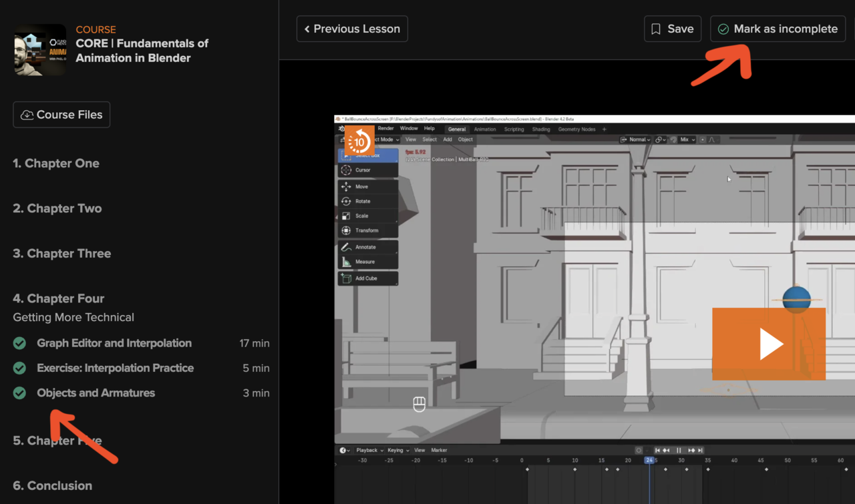Go to Previous Lesson

pyautogui.click(x=352, y=29)
